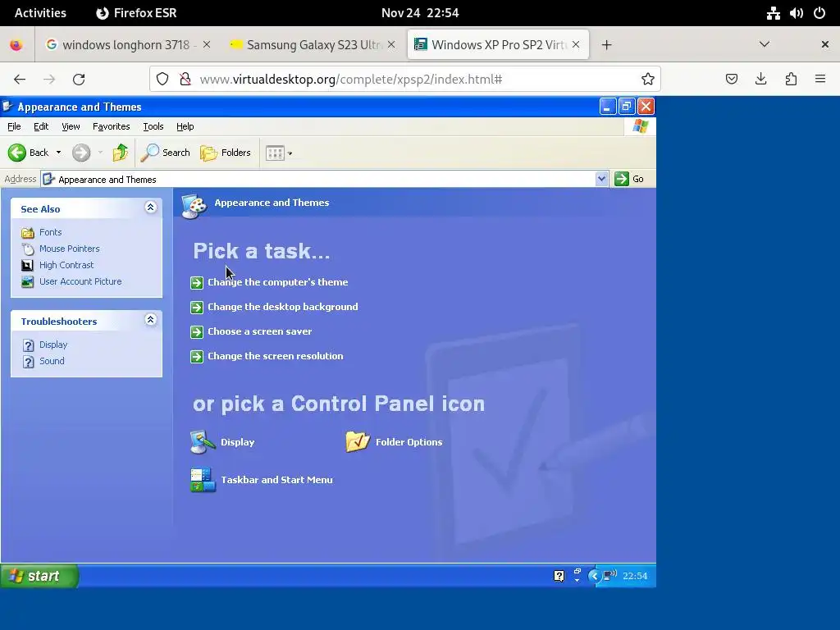Click the Firefox URL address field
The height and width of the screenshot is (630, 840).
pyautogui.click(x=407, y=80)
